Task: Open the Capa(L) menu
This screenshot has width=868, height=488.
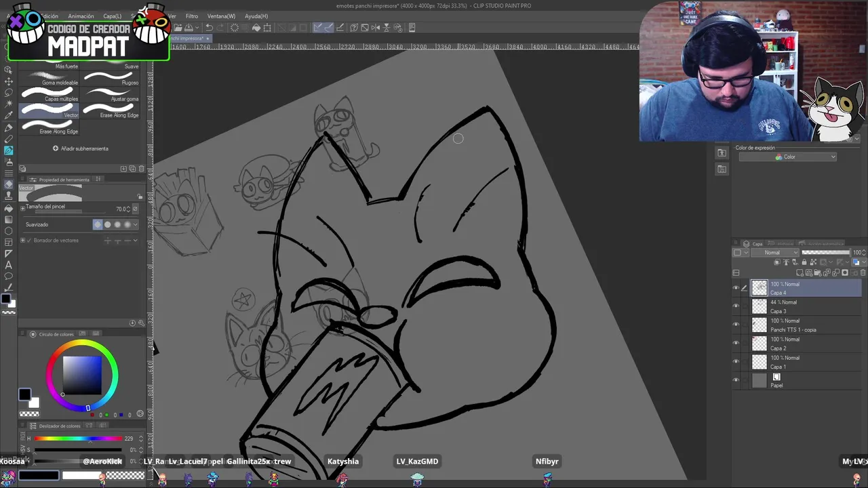Action: pos(112,16)
